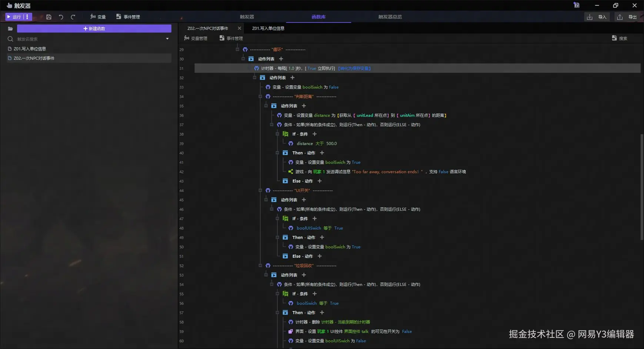
Task: Click the editor's vertical scrollbar
Action: 642,187
